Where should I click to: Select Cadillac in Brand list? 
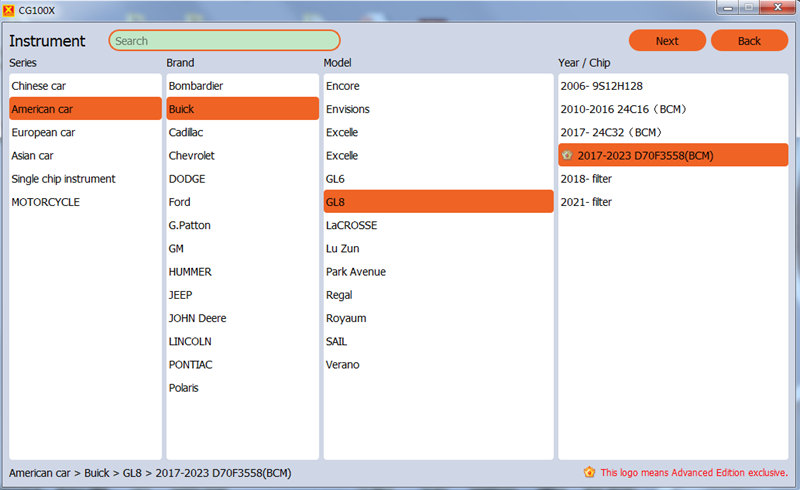tap(191, 132)
